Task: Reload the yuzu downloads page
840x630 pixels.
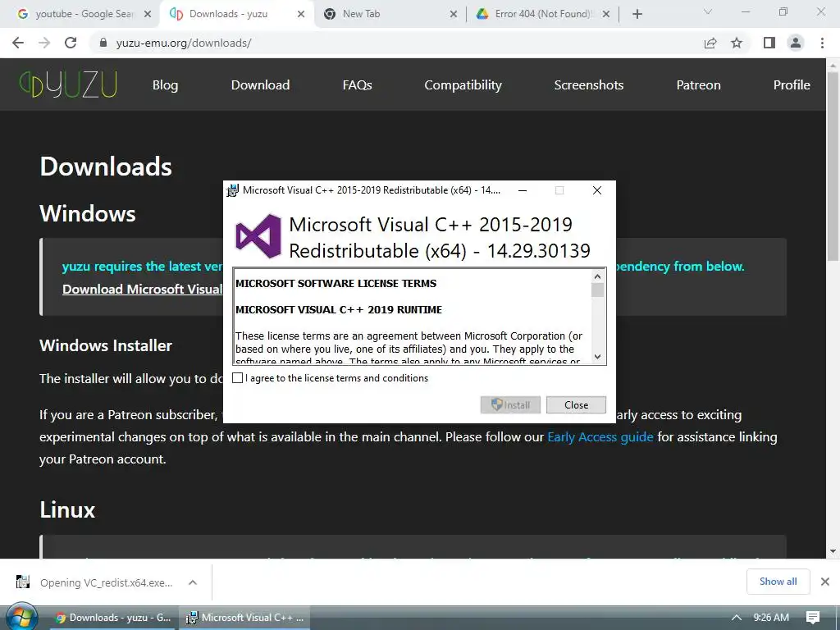Action: 71,43
